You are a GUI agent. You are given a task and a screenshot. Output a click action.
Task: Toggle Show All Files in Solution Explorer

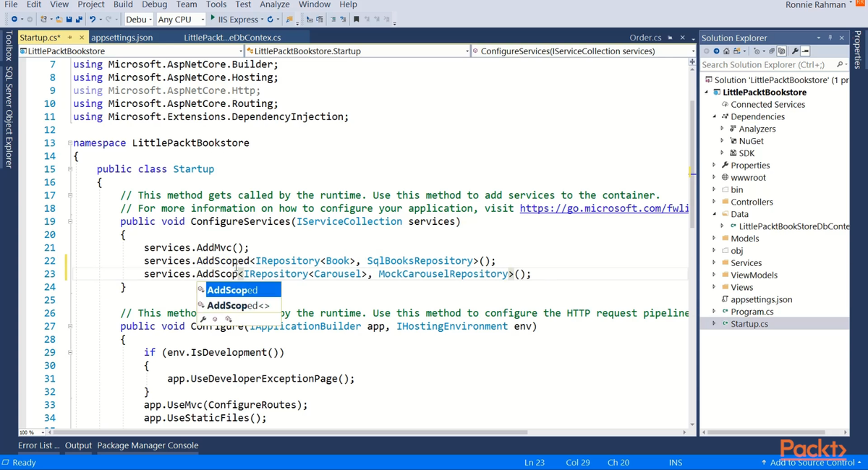point(781,51)
